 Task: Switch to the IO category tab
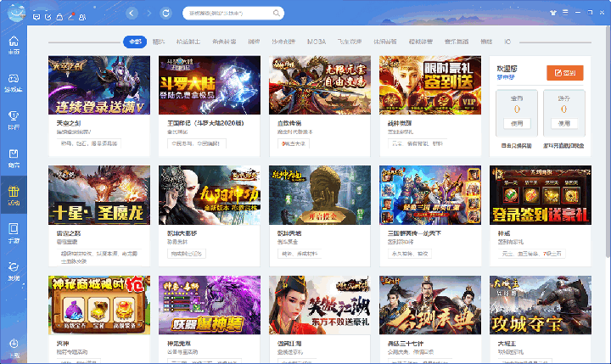click(507, 42)
